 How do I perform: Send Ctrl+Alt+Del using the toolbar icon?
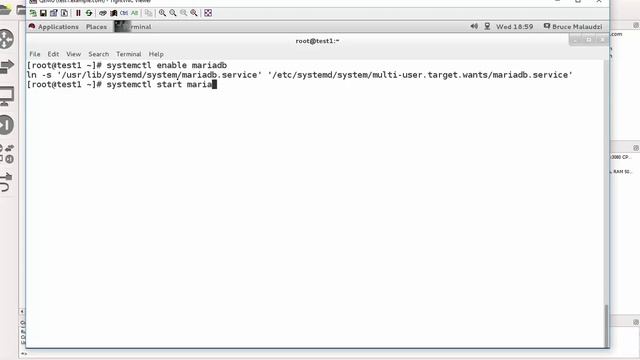click(x=103, y=13)
